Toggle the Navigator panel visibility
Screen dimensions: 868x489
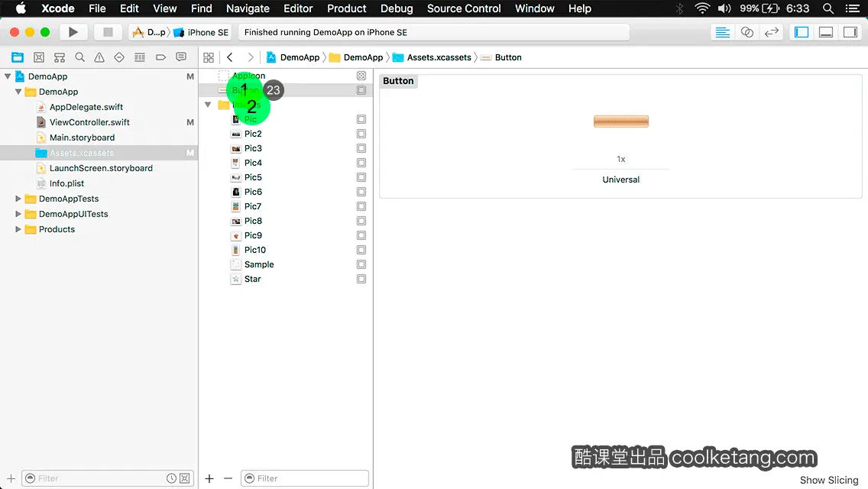(802, 32)
